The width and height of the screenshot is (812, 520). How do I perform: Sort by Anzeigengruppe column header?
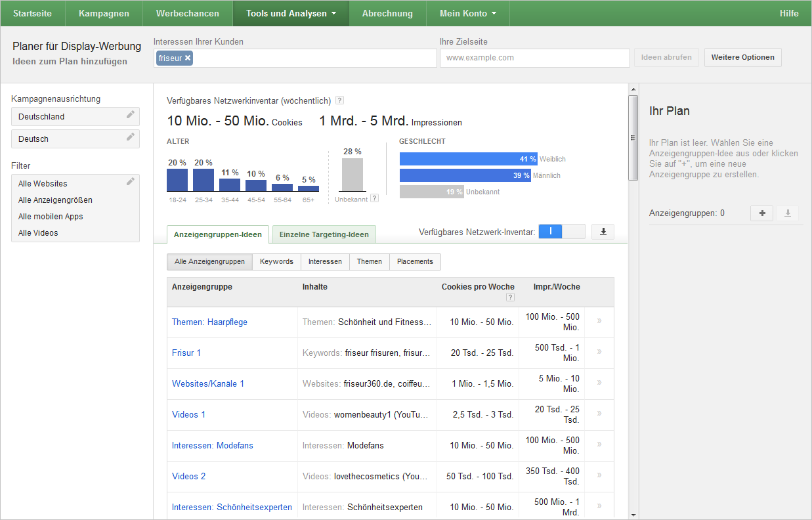pyautogui.click(x=202, y=287)
